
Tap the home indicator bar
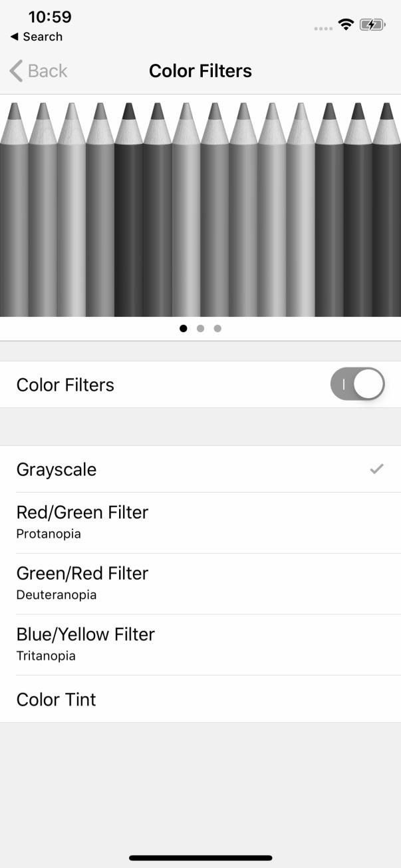[200, 857]
